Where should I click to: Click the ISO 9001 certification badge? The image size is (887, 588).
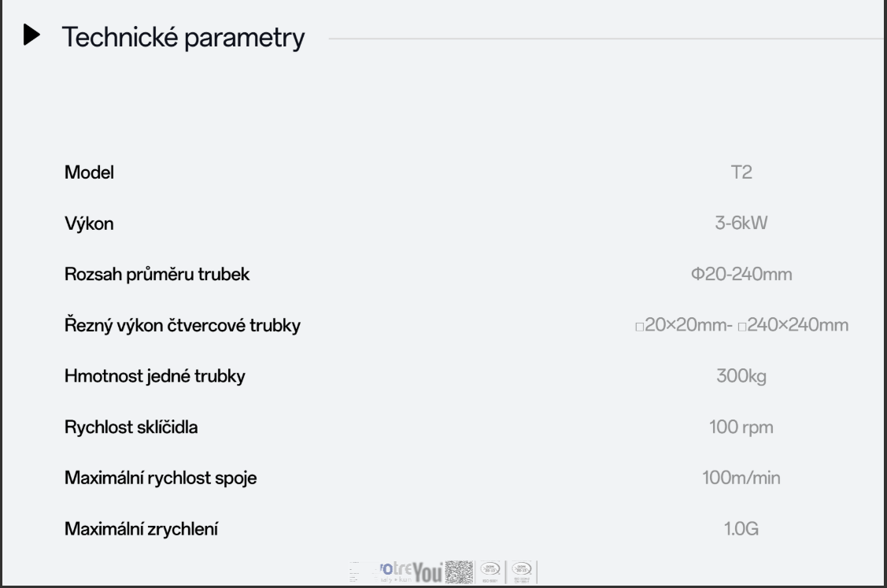pos(490,571)
